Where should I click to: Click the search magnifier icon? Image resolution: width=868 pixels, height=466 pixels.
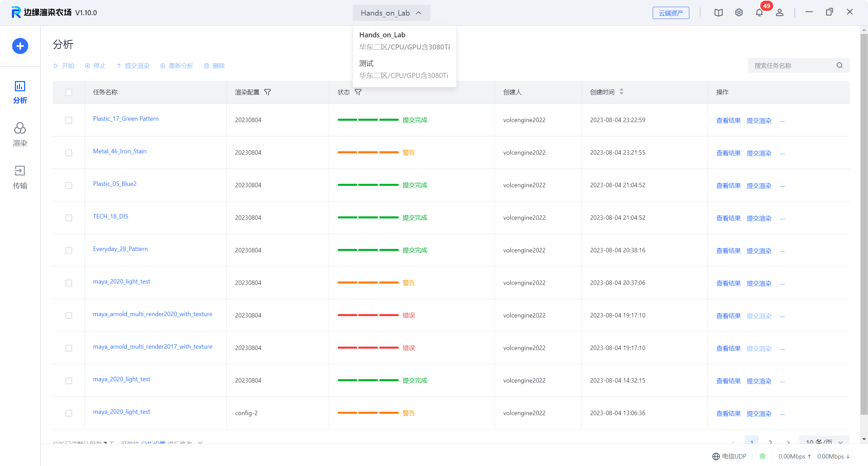tap(839, 65)
